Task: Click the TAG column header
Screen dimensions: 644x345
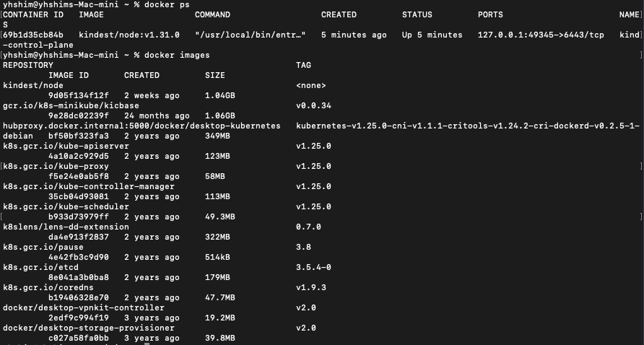Action: (303, 65)
